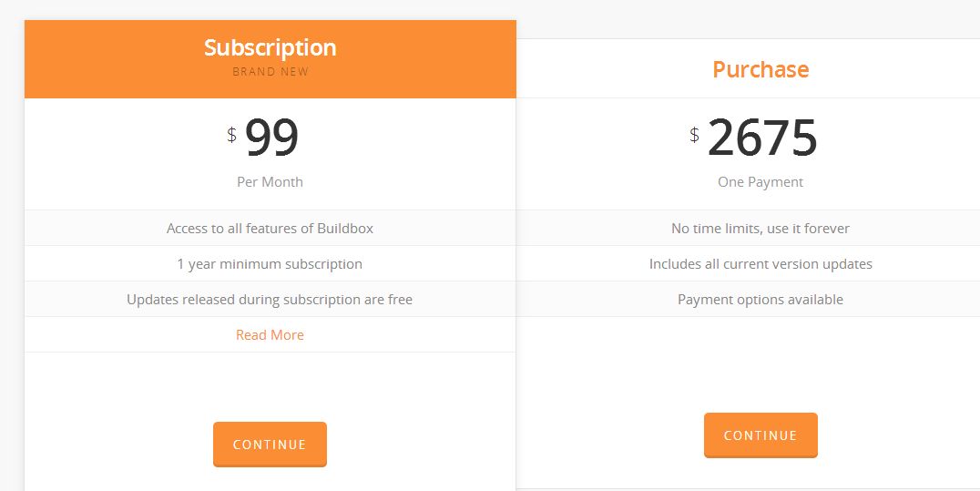This screenshot has width=980, height=491.
Task: Select the Subscription plan header
Action: pos(270,59)
